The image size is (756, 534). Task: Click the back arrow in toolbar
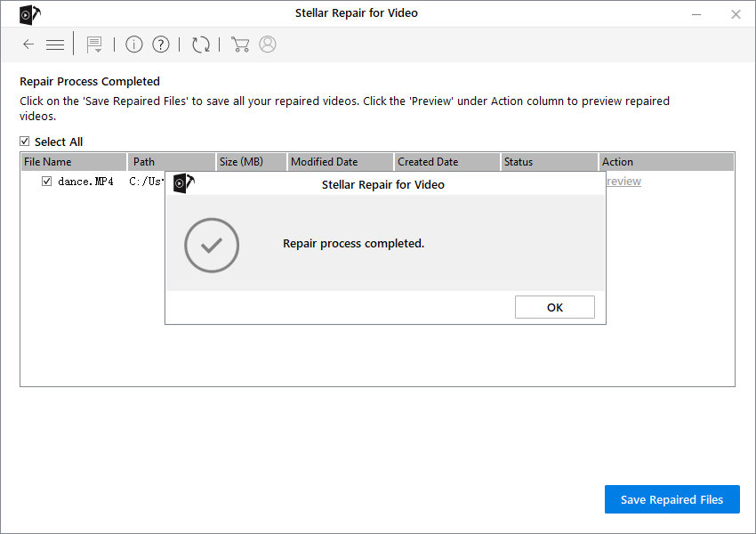28,44
